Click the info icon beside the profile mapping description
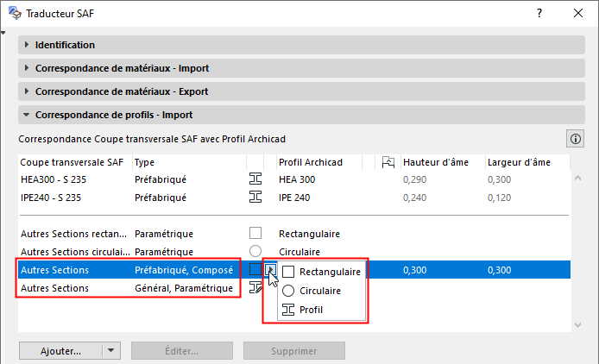Image resolution: width=599 pixels, height=364 pixels. click(576, 139)
